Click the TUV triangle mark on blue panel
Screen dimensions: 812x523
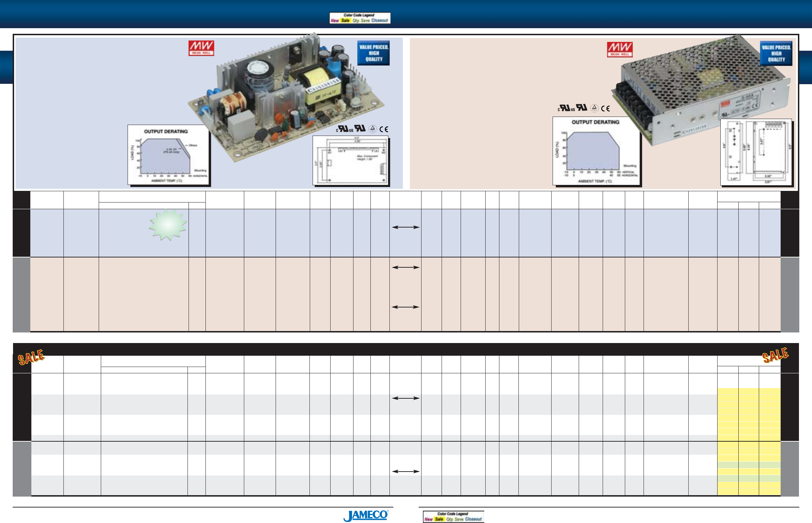pos(373,129)
